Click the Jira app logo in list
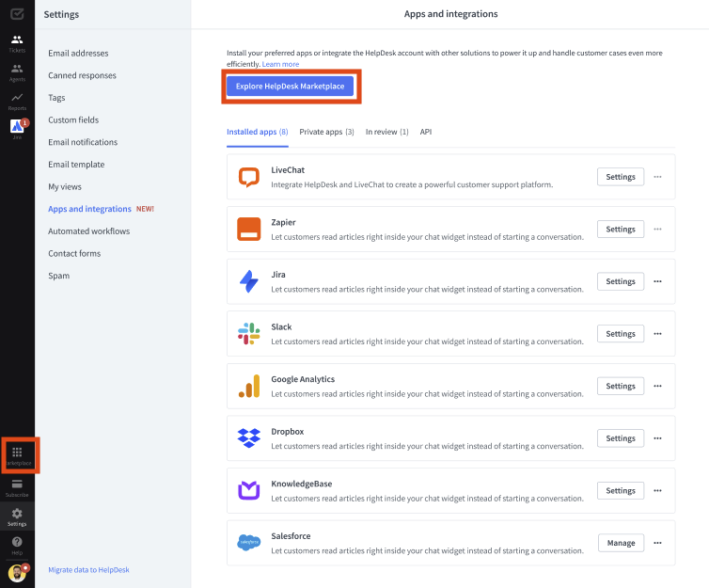Viewport: 709px width, 588px height. pos(248,281)
